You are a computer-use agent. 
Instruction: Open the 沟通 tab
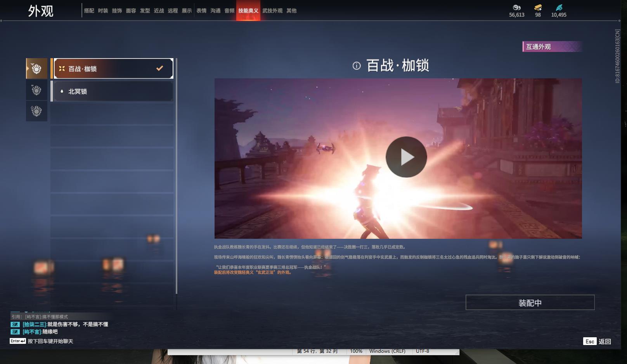tap(215, 10)
